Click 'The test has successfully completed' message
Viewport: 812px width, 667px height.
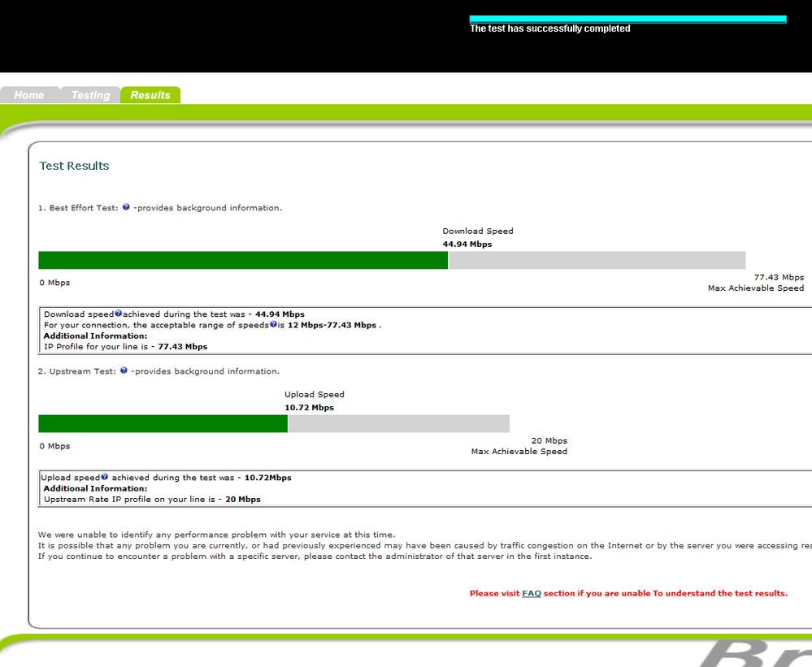click(x=550, y=28)
